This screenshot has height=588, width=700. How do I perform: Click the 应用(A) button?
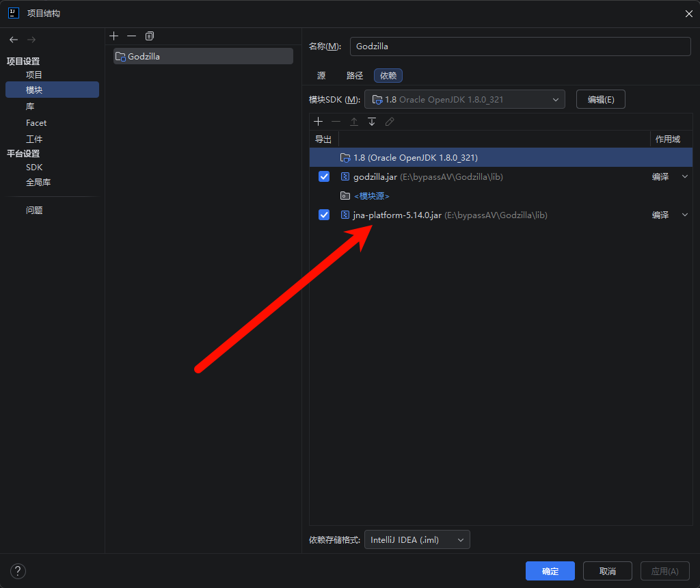point(664,571)
